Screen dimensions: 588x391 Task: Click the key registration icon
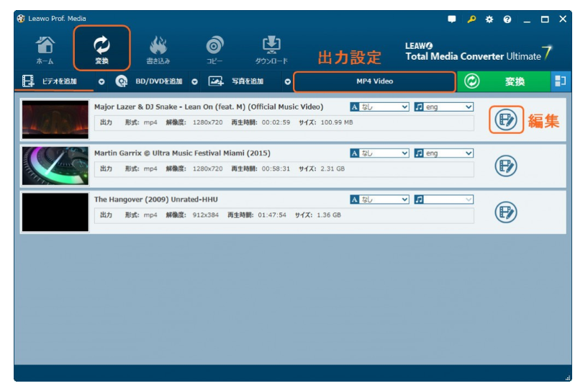coord(471,19)
